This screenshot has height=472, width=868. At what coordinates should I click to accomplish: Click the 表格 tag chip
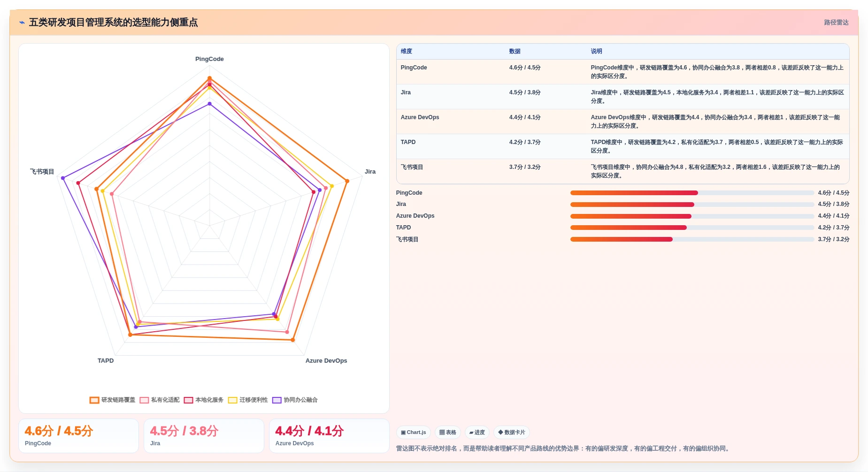coord(447,433)
